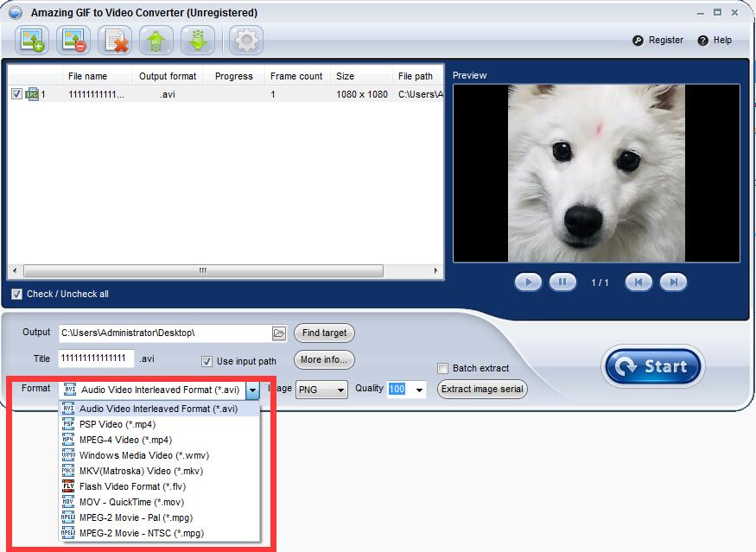Click the file list scroll left arrow
The height and width of the screenshot is (552, 756).
tap(15, 270)
